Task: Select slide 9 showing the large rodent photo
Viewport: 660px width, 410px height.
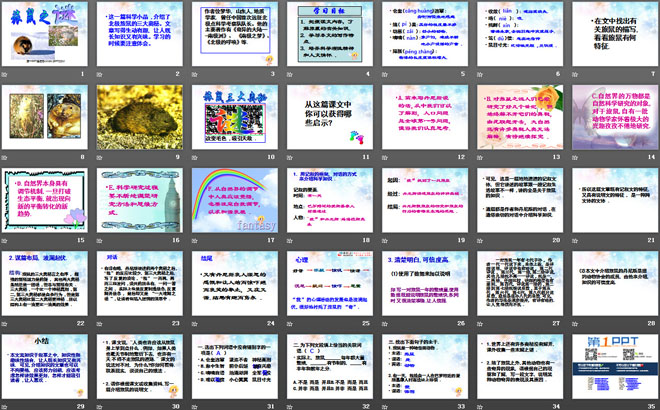Action: [x=139, y=118]
